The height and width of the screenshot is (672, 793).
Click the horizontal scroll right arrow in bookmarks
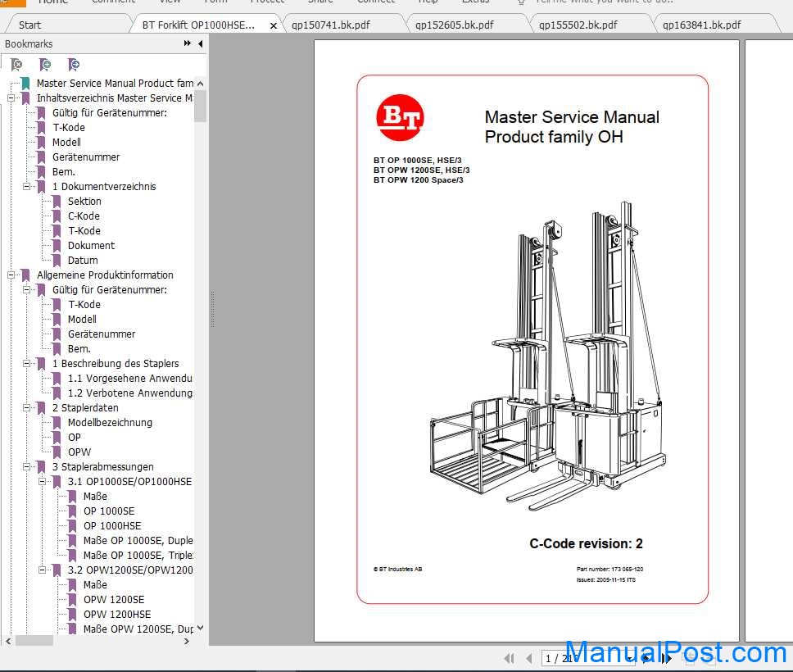(187, 641)
